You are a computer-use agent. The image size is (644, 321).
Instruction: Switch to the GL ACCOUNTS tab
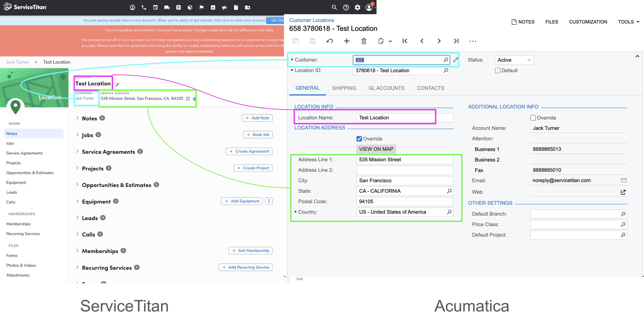(x=386, y=88)
